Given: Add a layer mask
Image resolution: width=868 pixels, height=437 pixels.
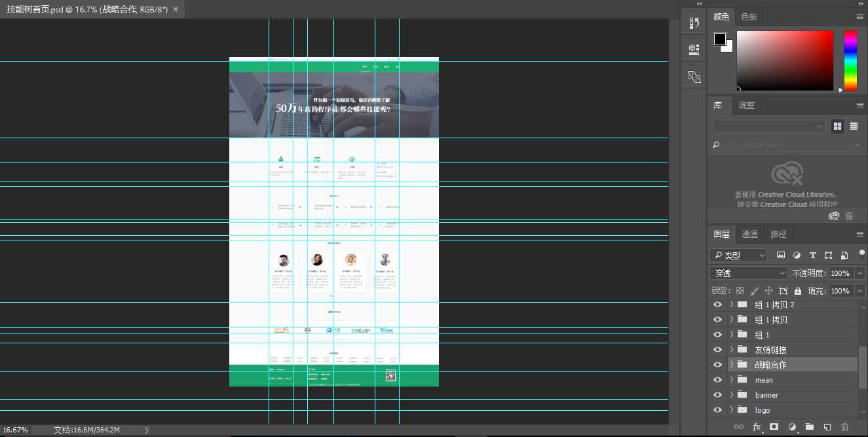Looking at the screenshot, I should 774,427.
